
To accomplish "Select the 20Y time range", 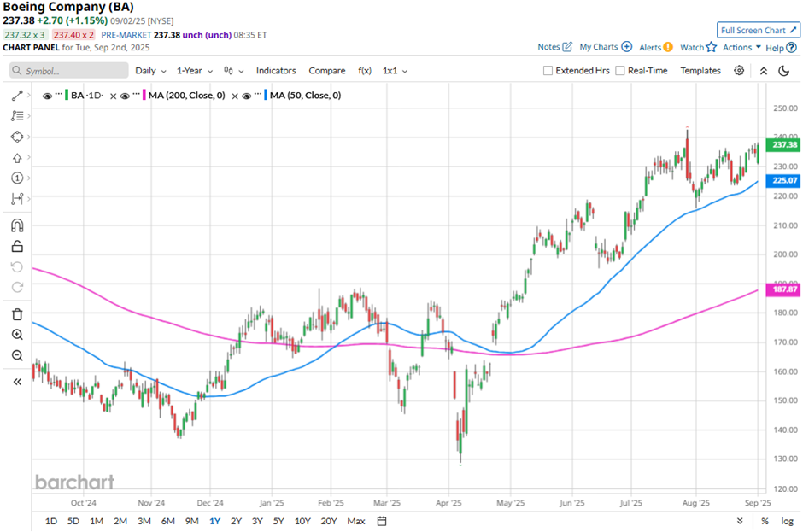I will pyautogui.click(x=329, y=521).
